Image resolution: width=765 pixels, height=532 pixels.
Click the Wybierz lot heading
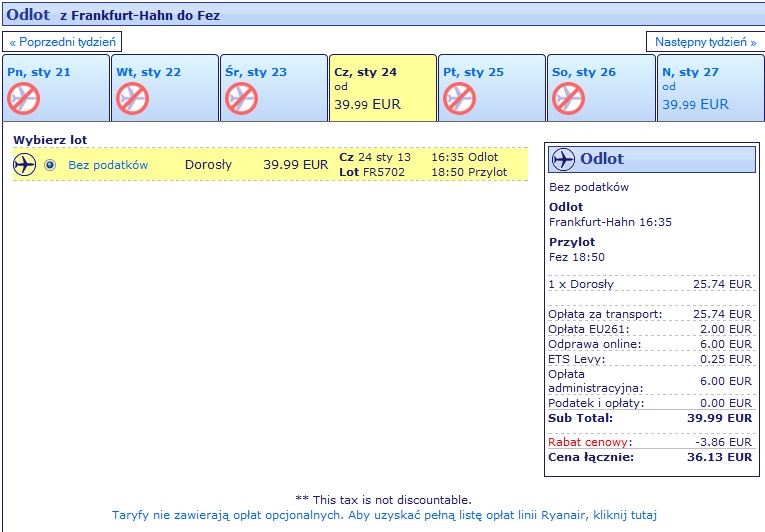(50, 140)
